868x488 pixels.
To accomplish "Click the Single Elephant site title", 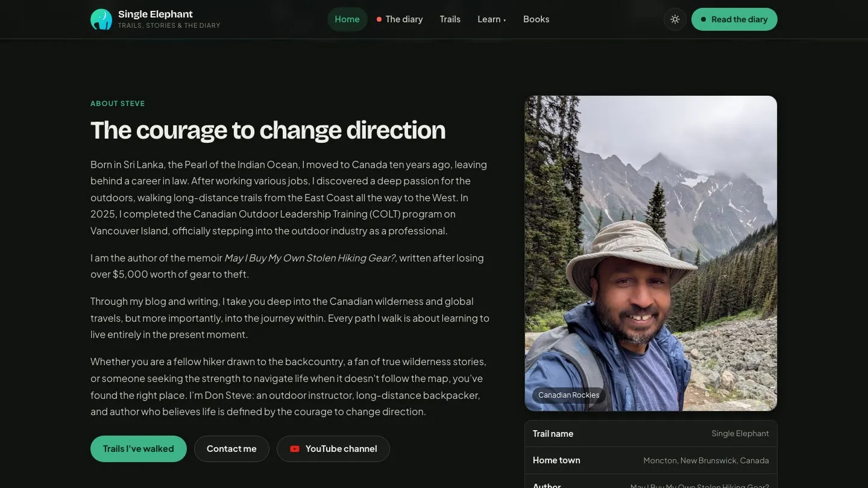I will [156, 14].
